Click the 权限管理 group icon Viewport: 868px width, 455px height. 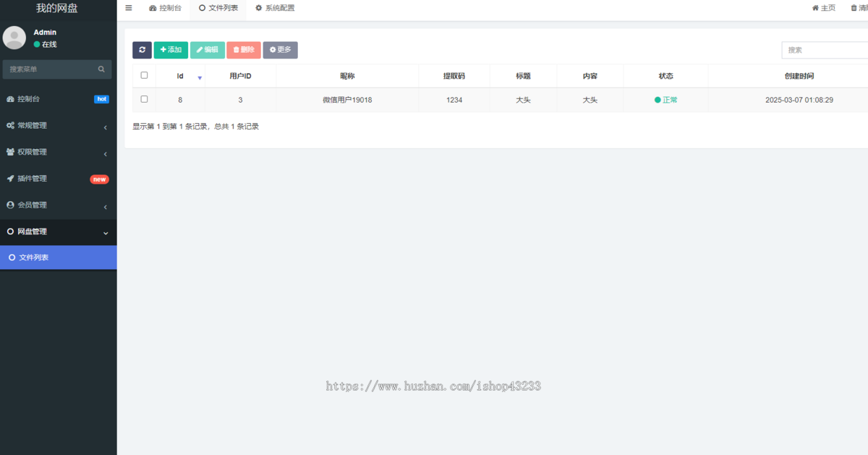(10, 152)
